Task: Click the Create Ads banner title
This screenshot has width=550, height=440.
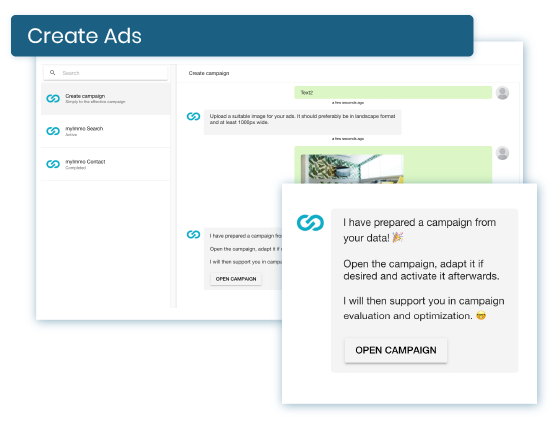Action: tap(84, 36)
